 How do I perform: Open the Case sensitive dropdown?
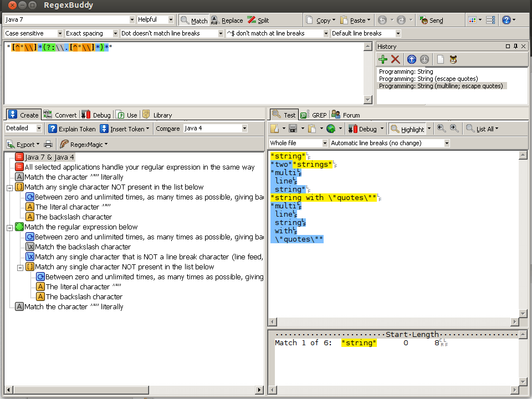click(x=59, y=33)
